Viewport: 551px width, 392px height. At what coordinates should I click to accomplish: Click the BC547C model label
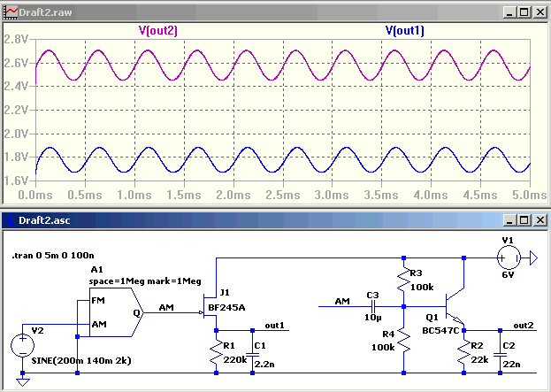(x=440, y=331)
